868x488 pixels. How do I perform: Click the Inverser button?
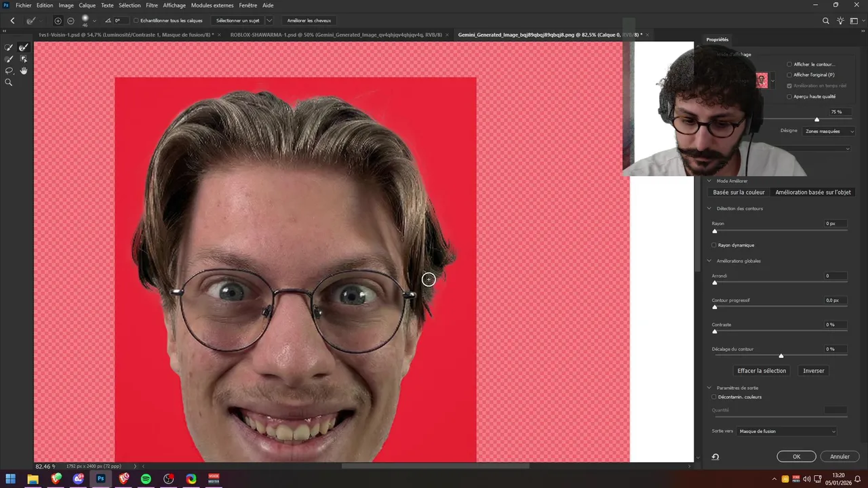click(x=814, y=371)
